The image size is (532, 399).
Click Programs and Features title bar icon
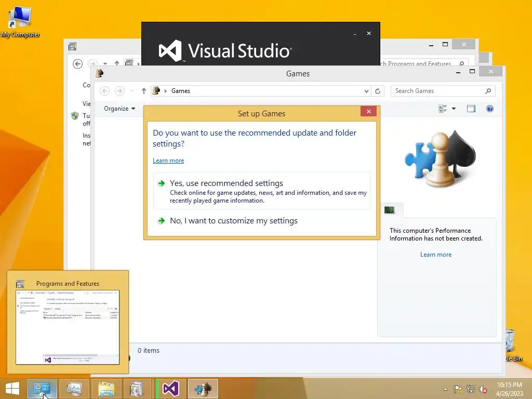[72, 46]
